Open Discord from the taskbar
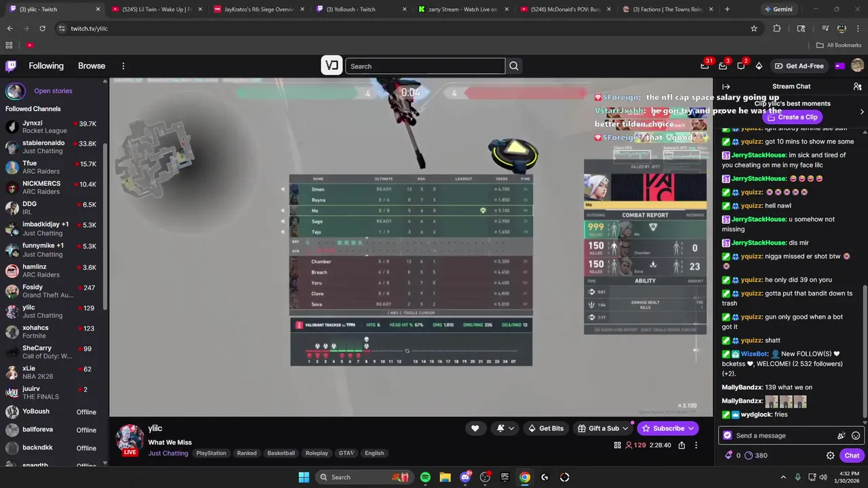This screenshot has height=488, width=868. click(x=465, y=477)
